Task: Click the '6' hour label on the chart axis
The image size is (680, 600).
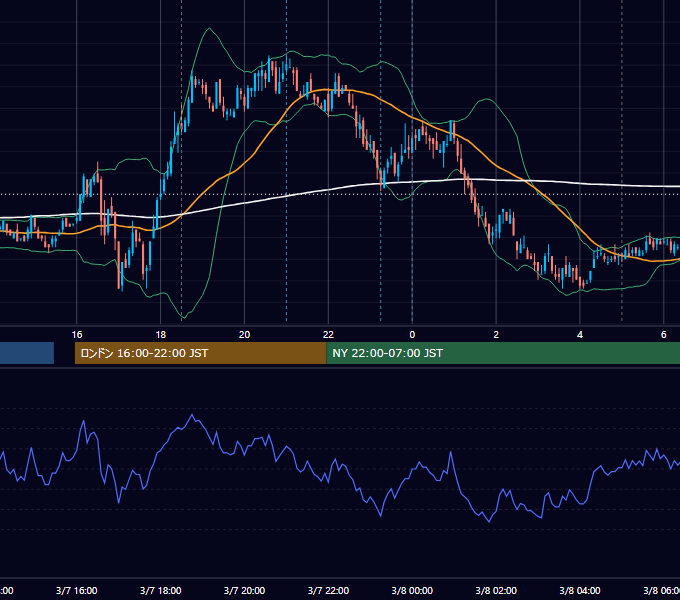Action: (664, 335)
